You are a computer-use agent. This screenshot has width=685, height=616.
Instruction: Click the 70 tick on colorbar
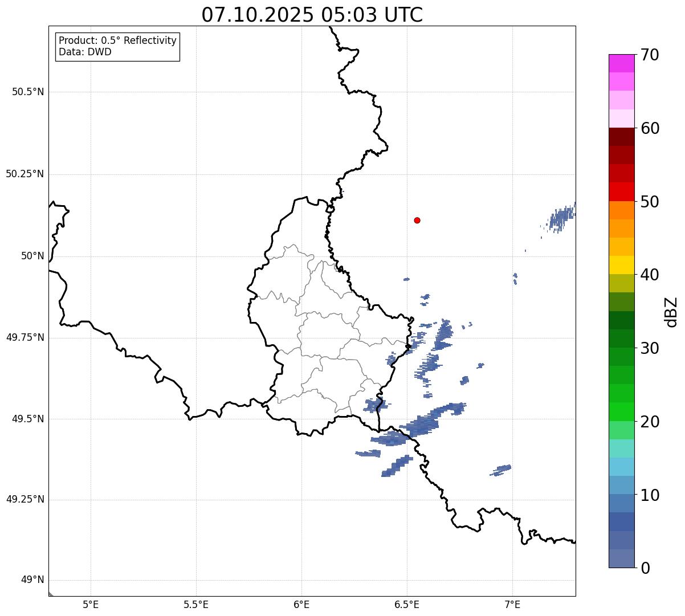coord(650,55)
